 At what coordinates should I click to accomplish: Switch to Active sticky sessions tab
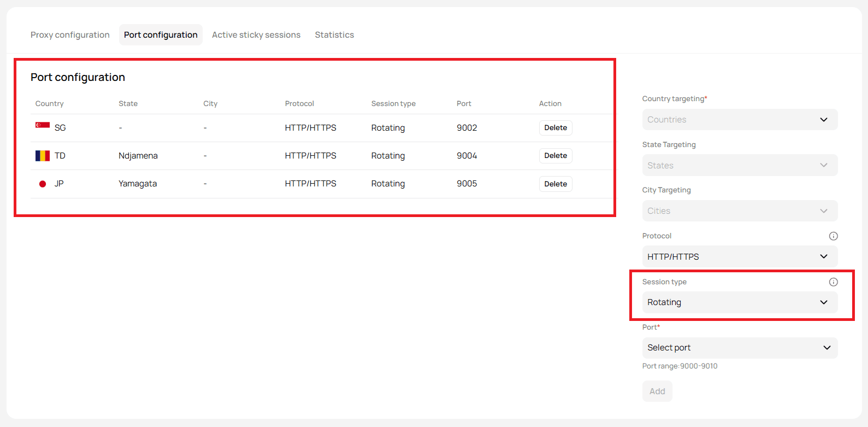256,35
